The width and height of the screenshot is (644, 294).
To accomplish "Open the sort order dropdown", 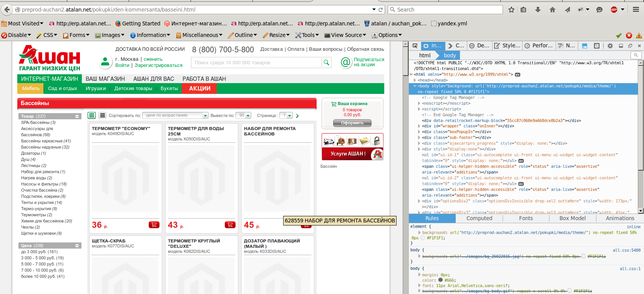I will pyautogui.click(x=175, y=115).
